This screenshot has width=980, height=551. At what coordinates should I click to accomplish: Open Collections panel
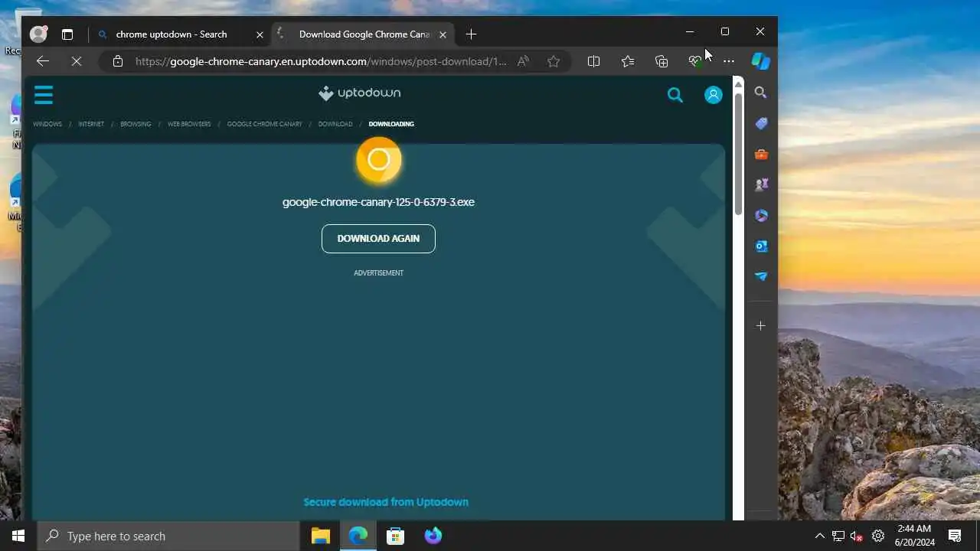661,61
